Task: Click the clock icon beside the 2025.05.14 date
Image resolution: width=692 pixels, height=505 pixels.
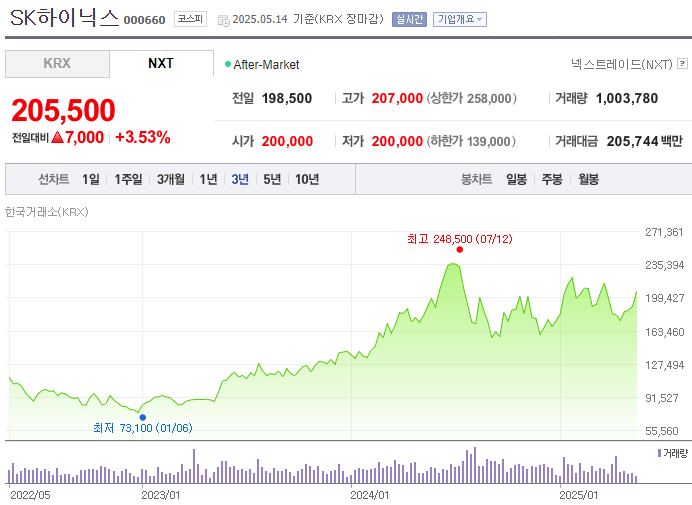Action: point(224,20)
